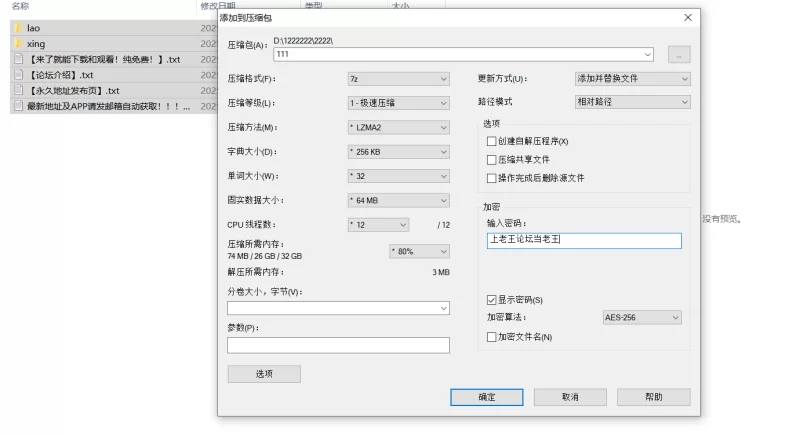The height and width of the screenshot is (435, 800).
Task: Open the 字典大小 256 KB dropdown
Action: pos(398,152)
